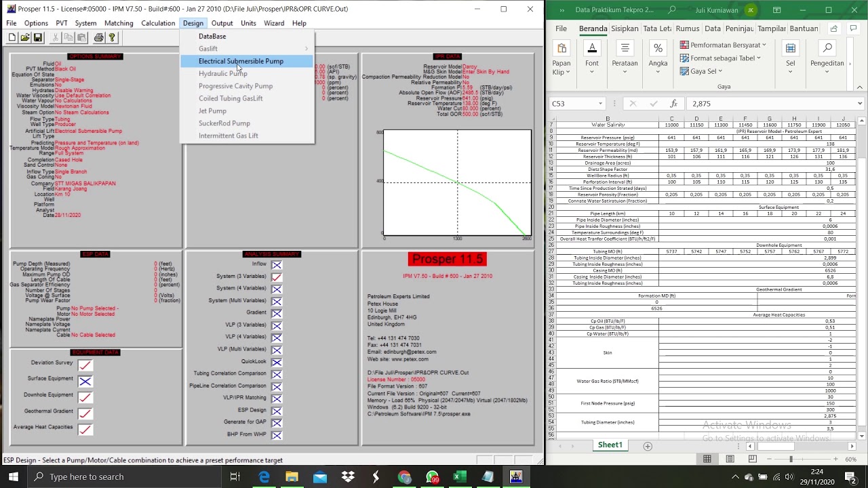868x488 pixels.
Task: Open Chrome from the Windows taskbar
Action: (404, 476)
